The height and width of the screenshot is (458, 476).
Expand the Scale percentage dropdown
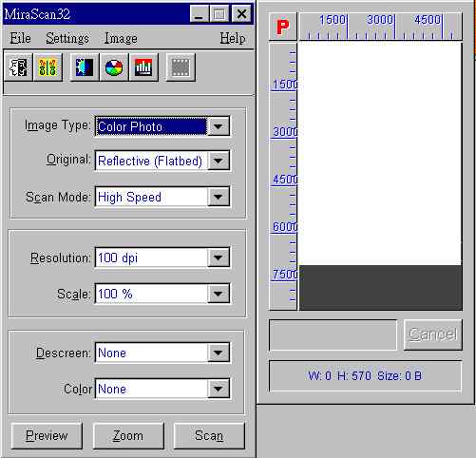pos(219,294)
